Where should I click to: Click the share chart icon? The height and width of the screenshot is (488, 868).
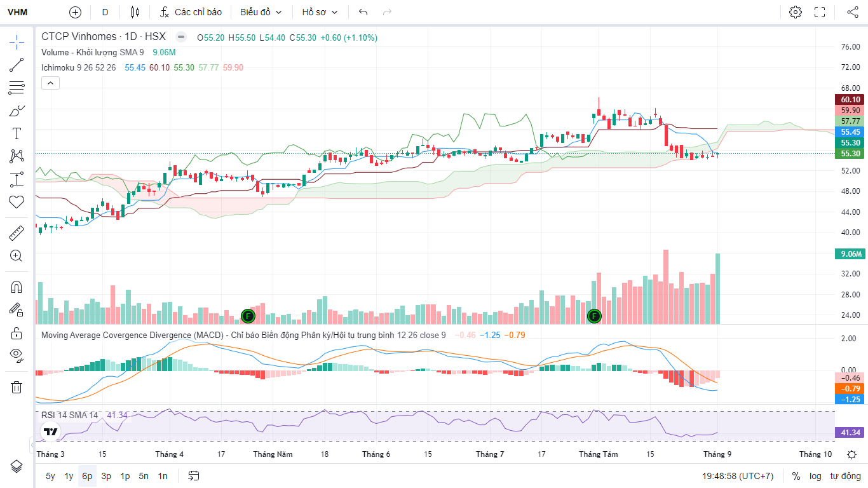853,12
